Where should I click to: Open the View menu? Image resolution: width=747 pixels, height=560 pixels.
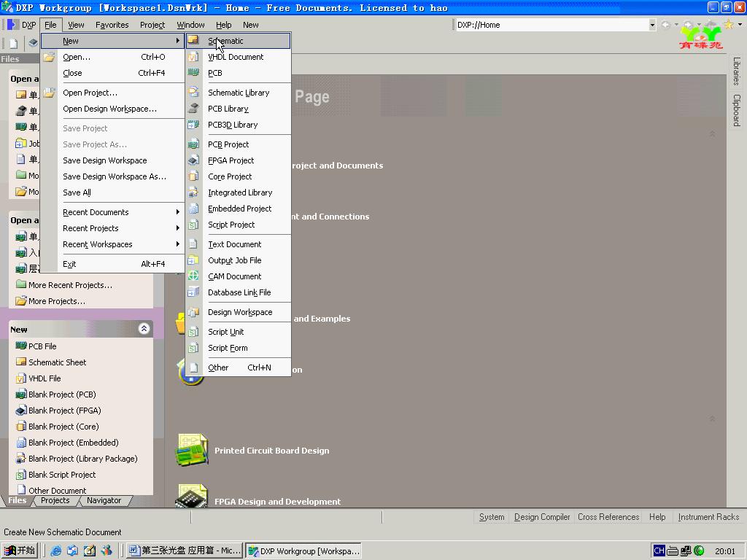76,25
